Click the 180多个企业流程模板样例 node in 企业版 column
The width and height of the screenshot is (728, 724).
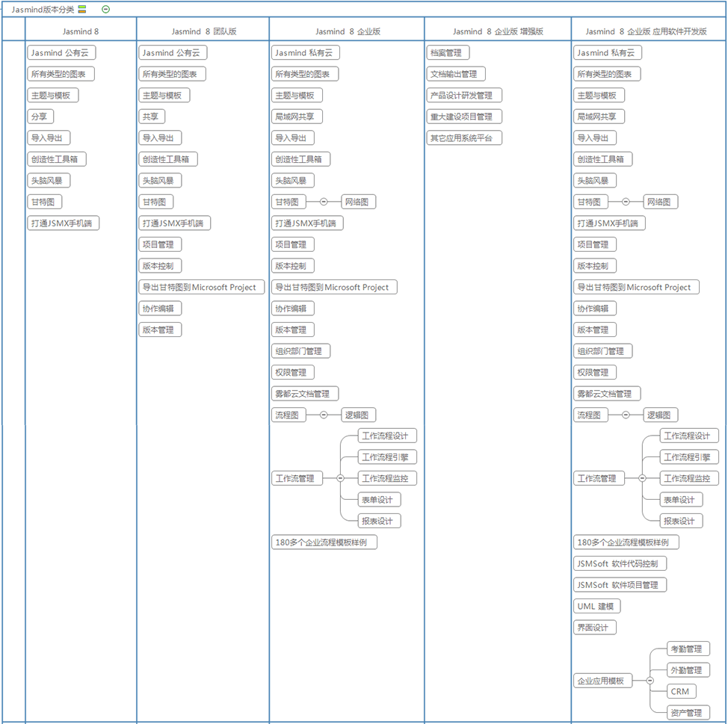click(x=324, y=542)
